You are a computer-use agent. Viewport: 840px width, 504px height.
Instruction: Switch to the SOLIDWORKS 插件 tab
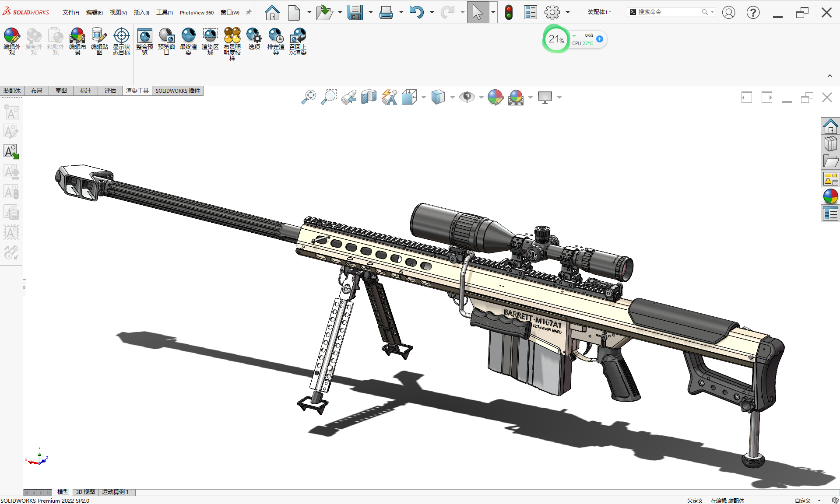point(178,91)
